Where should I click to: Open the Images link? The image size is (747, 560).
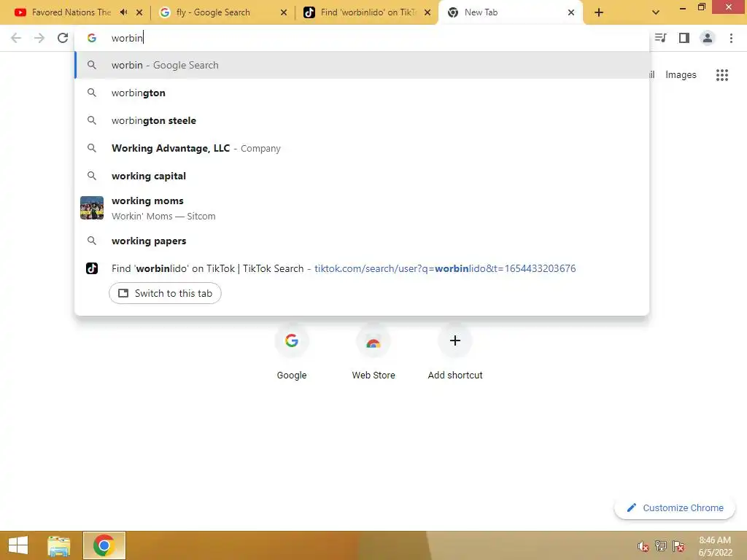[x=681, y=75]
